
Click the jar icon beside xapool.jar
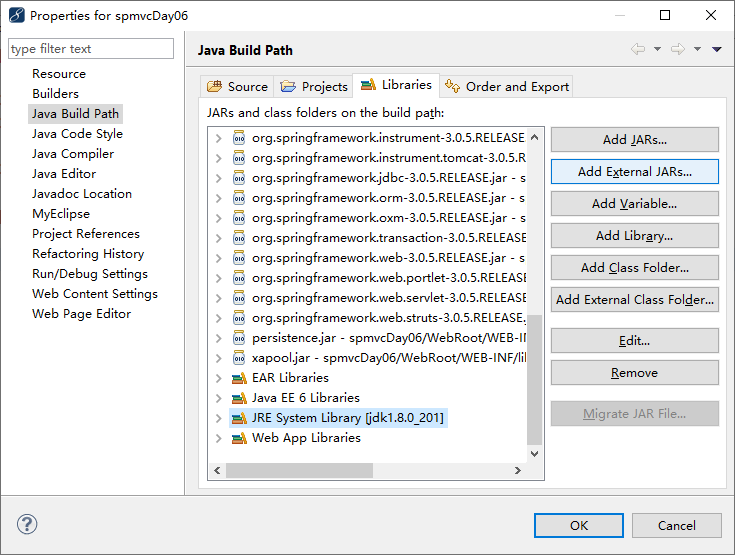(x=239, y=358)
